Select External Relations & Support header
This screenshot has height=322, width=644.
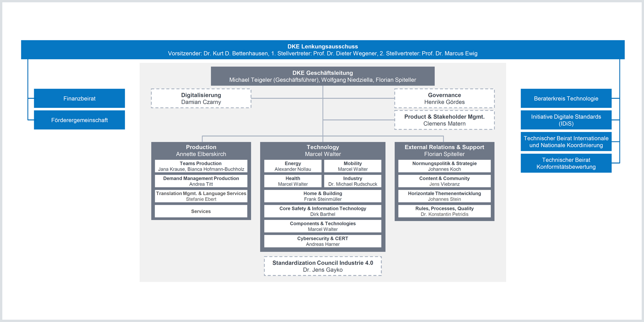coord(444,151)
